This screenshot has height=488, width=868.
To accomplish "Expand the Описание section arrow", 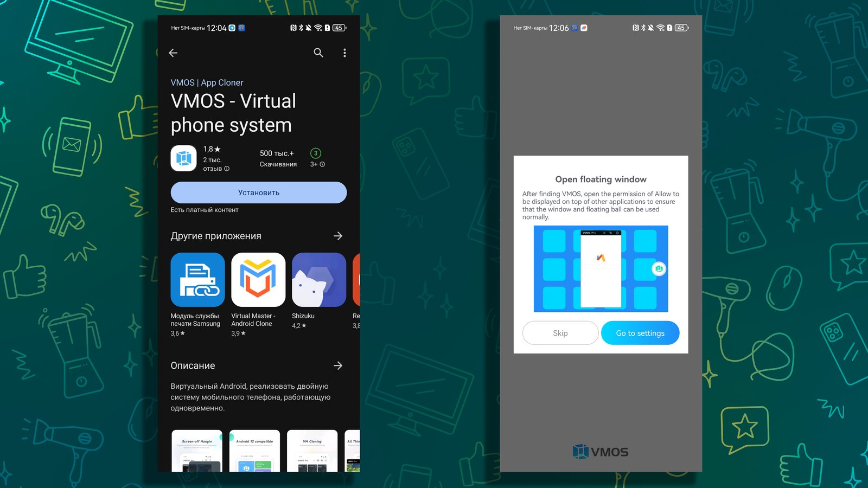I will click(x=338, y=365).
